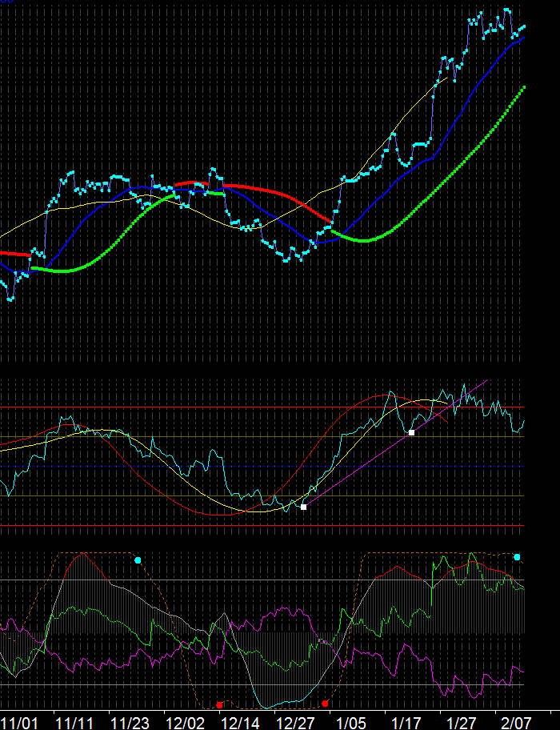The height and width of the screenshot is (730, 560).
Task: Click the 1/17 date label
Action: (406, 723)
